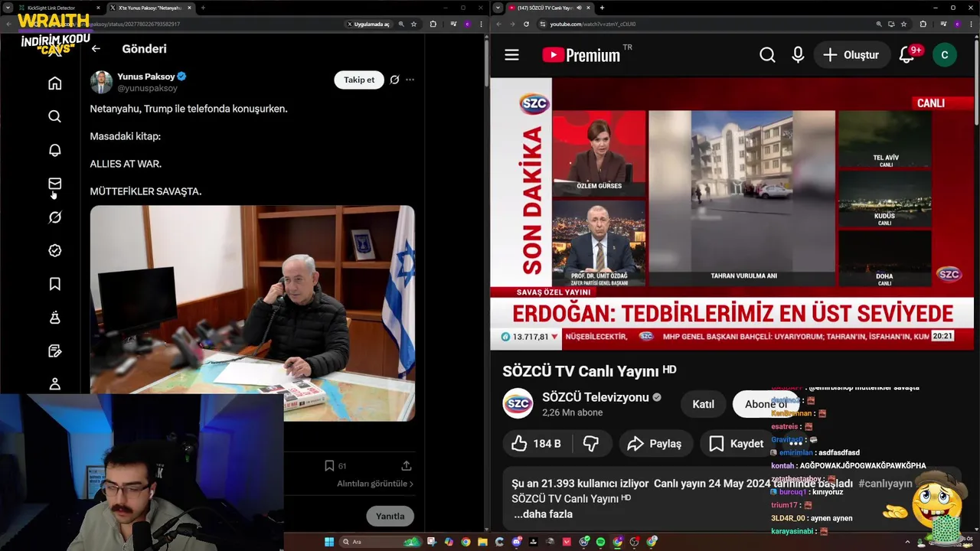Open the YouTube hamburger guide menu
980x551 pixels.
point(511,54)
